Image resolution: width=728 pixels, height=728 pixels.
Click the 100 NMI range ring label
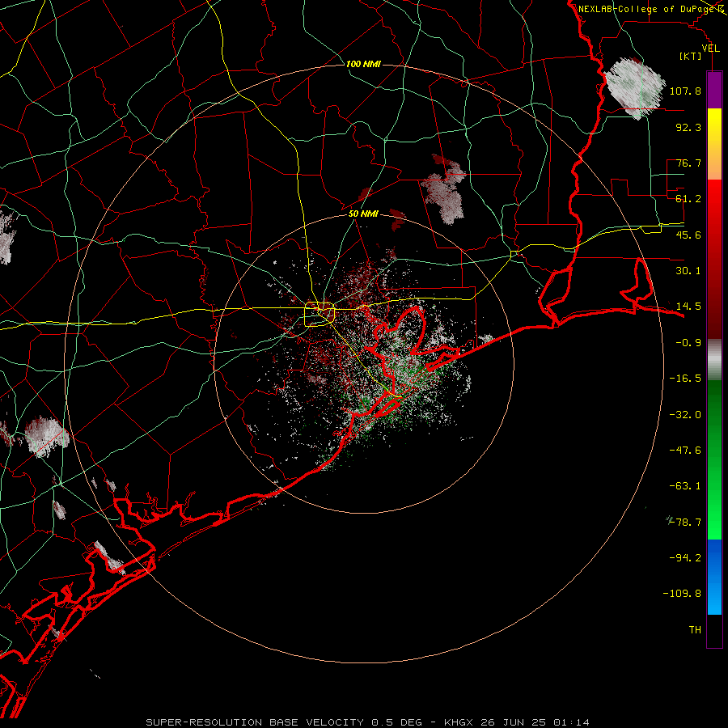pos(363,64)
